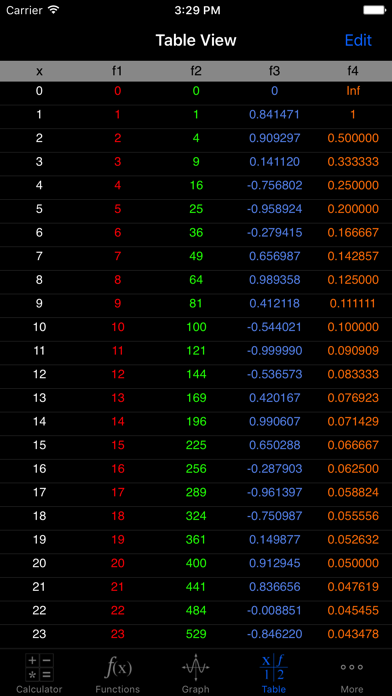Viewport: 392px width, 696px height.
Task: Select the f3 column header
Action: [274, 71]
